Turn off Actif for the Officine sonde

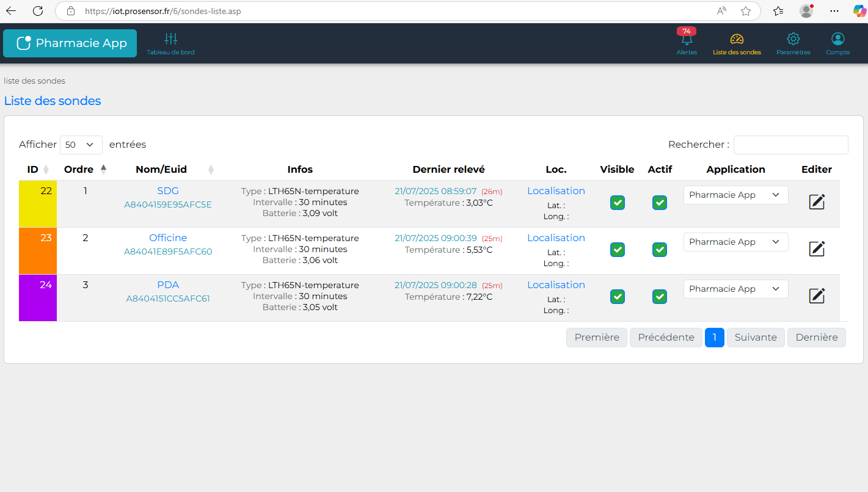tap(660, 249)
